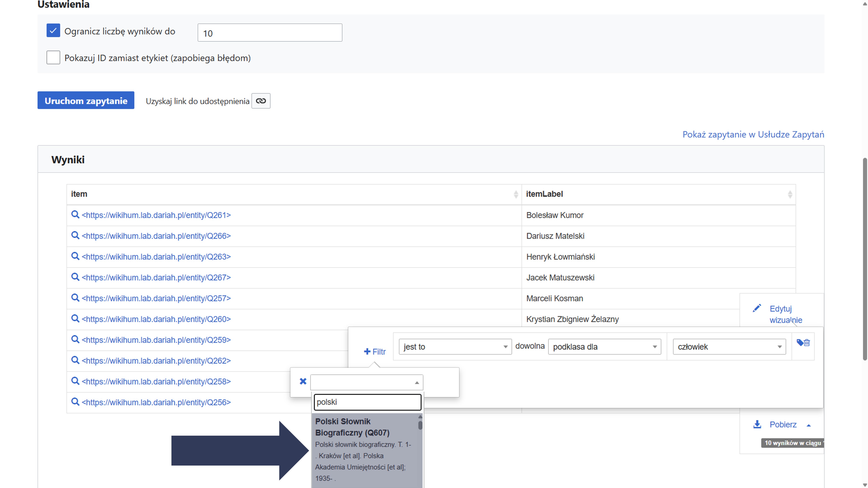Click the blue X remove filter icon
This screenshot has height=488, width=868.
[x=303, y=381]
